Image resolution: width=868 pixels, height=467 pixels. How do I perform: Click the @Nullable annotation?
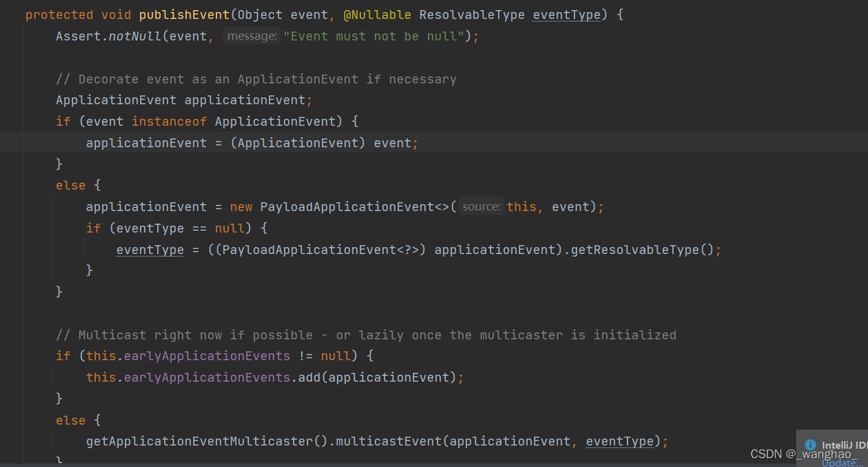point(378,15)
